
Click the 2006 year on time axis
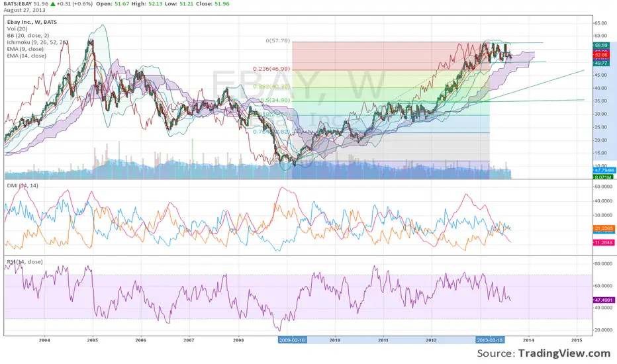pyautogui.click(x=140, y=340)
